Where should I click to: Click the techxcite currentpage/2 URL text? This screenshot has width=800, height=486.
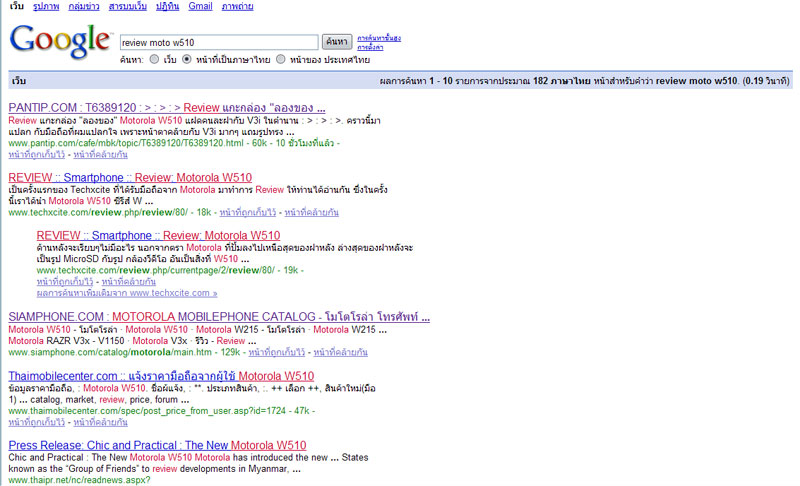point(156,270)
